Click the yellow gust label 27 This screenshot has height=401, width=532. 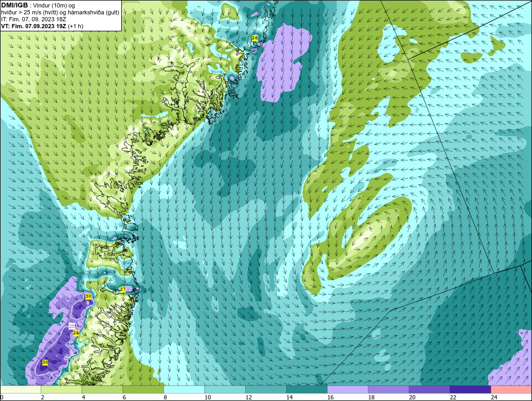click(x=123, y=289)
